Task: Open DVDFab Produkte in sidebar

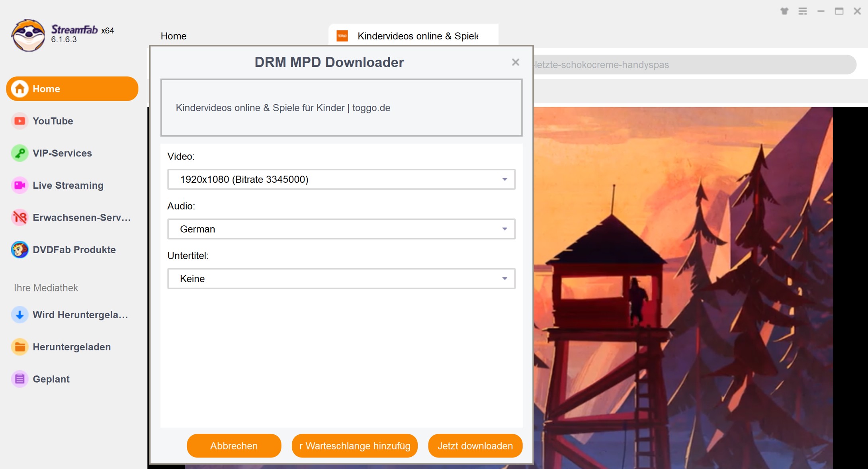Action: (x=72, y=250)
